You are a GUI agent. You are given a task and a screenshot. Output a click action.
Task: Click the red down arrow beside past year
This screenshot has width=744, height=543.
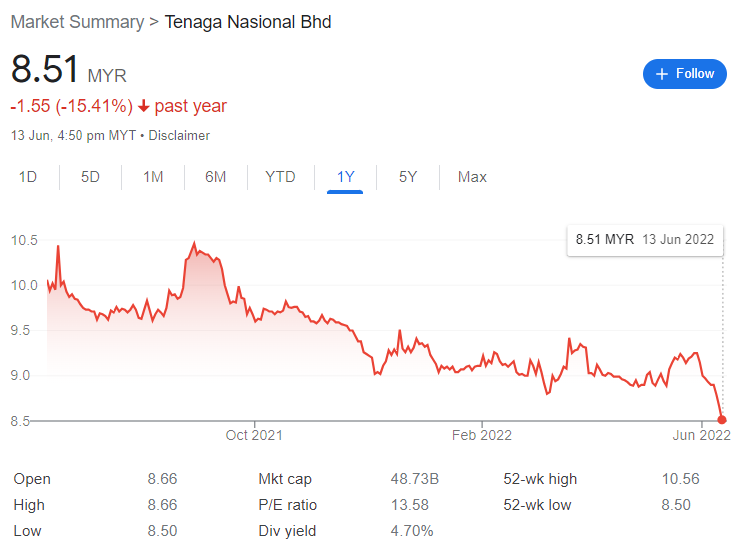click(143, 106)
